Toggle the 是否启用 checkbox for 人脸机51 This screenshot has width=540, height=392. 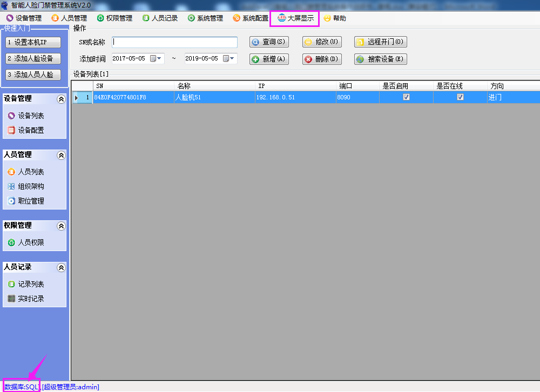(406, 97)
